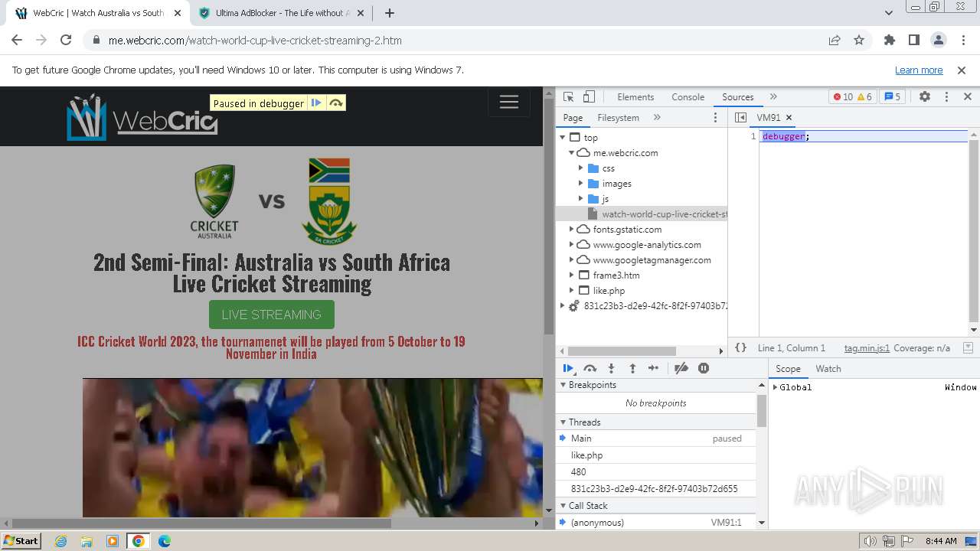Expand www.google-analytics.com domain
The height and width of the screenshot is (551, 980).
pos(572,245)
